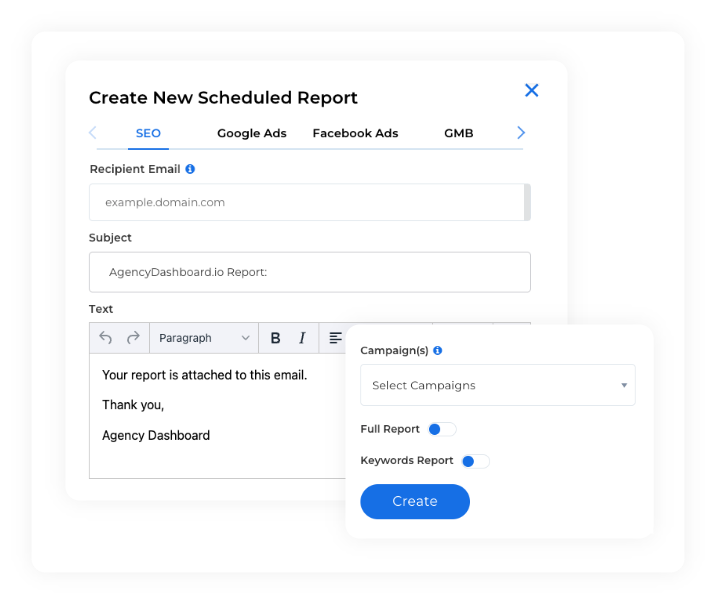Open the Select Campaigns dropdown
Image resolution: width=716 pixels, height=604 pixels.
click(x=498, y=385)
